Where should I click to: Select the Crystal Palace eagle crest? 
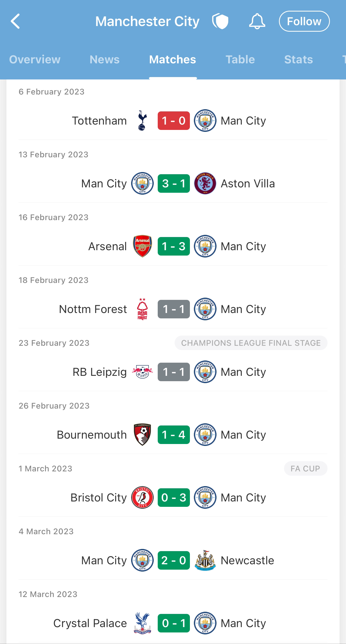(142, 623)
